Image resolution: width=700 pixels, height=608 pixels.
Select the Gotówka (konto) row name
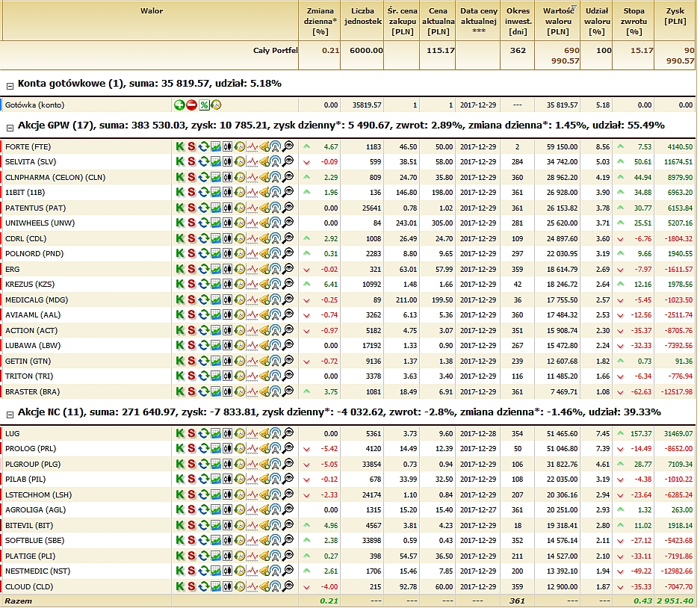coord(35,105)
